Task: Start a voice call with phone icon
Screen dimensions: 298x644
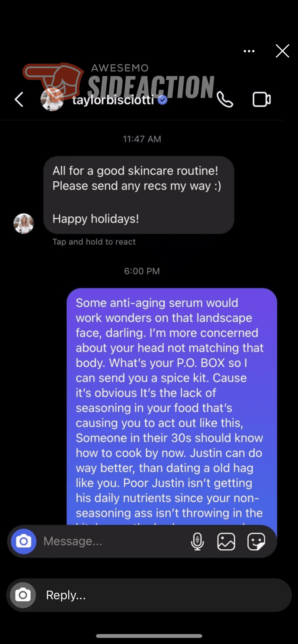Action: pos(225,99)
